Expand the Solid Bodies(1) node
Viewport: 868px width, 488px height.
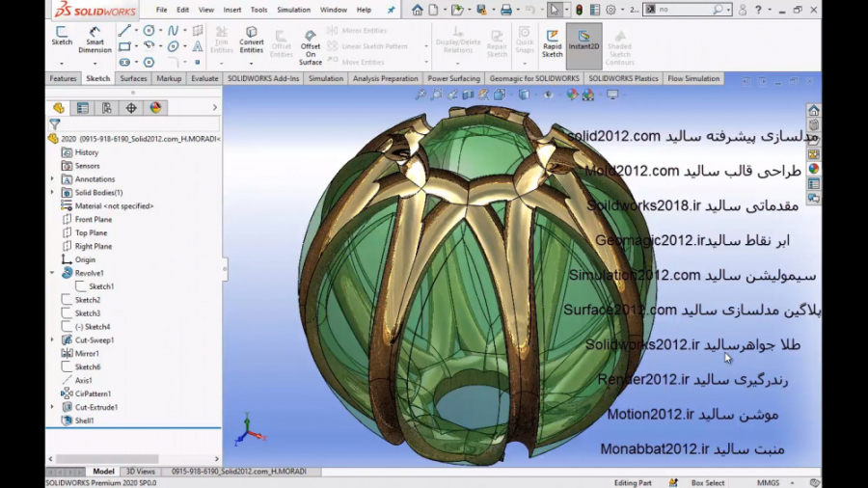tap(53, 192)
